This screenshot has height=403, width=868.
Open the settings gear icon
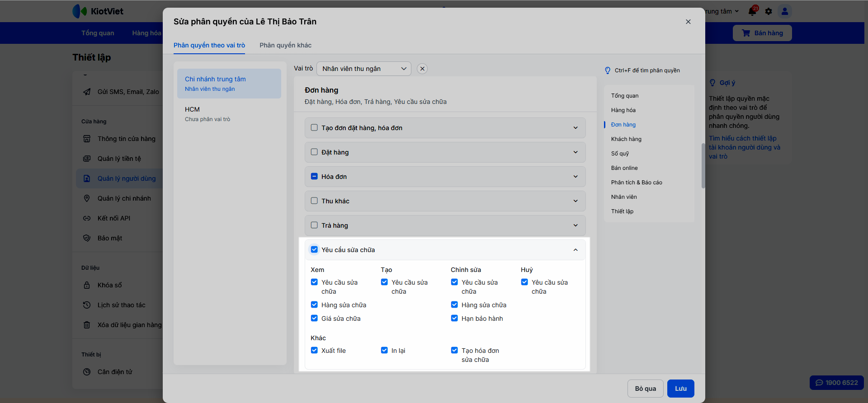(769, 11)
